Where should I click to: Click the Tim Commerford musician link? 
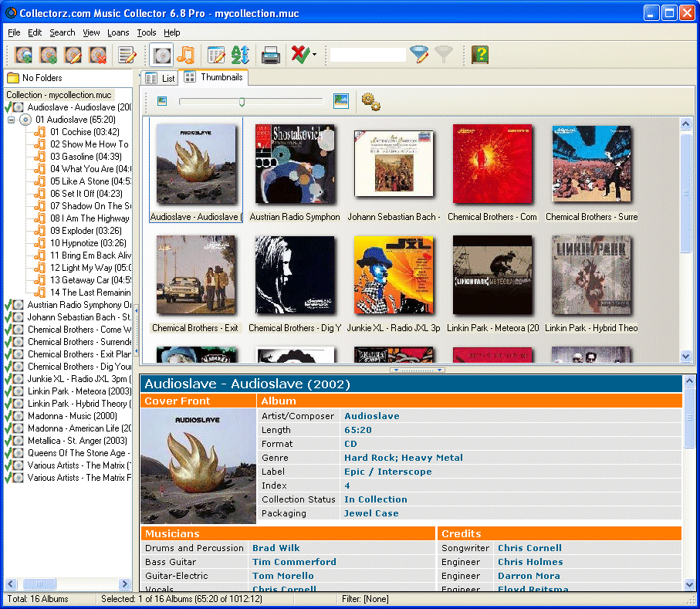(x=294, y=562)
